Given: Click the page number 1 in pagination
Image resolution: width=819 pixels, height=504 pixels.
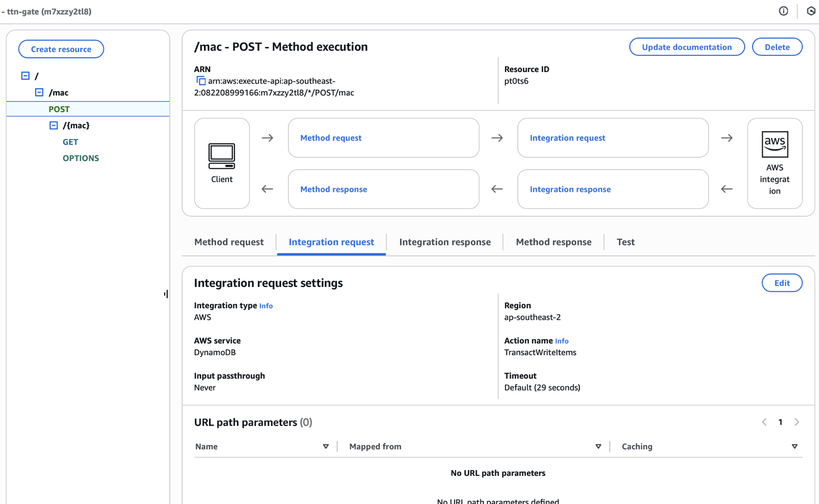Looking at the screenshot, I should [780, 422].
